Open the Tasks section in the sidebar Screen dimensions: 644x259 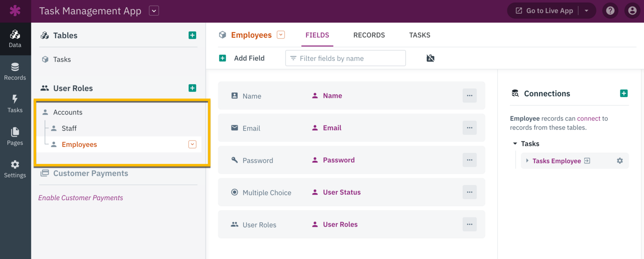[15, 104]
